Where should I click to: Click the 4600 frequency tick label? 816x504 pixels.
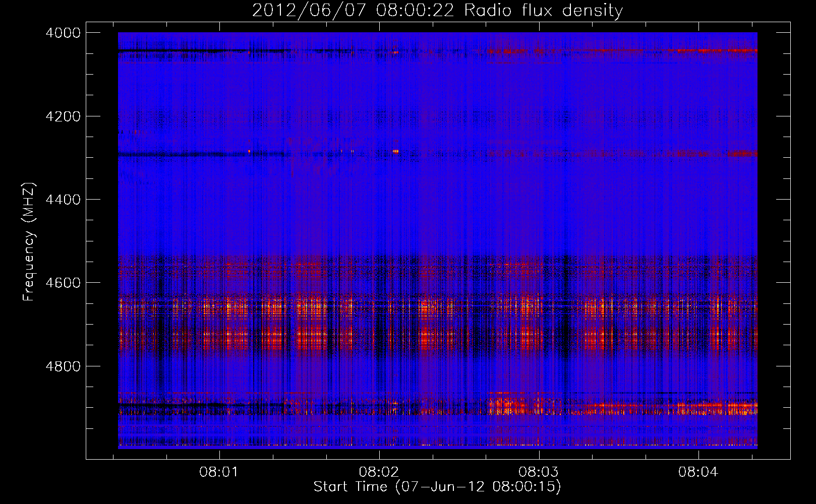tap(63, 283)
